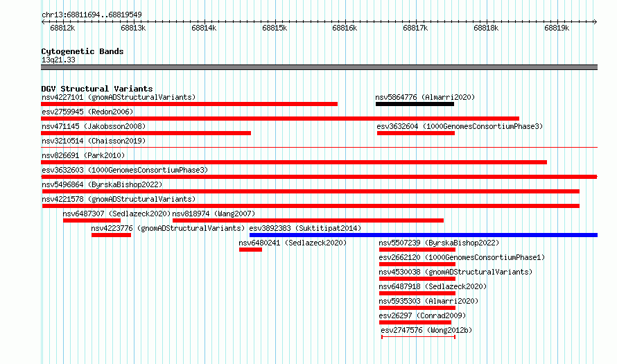Click the nsv4221578 gnomADStructuralVariants label
Image resolution: width=617 pixels, height=364 pixels.
point(119,199)
